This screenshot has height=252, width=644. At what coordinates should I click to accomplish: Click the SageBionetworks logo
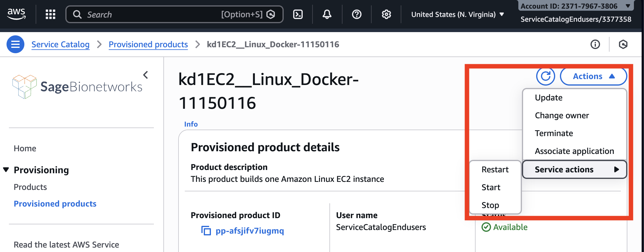click(77, 86)
